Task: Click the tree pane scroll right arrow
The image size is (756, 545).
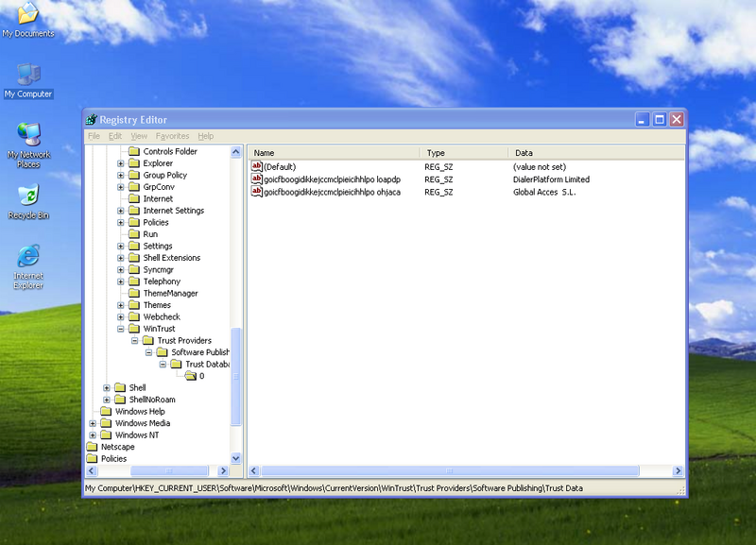Action: pos(223,470)
